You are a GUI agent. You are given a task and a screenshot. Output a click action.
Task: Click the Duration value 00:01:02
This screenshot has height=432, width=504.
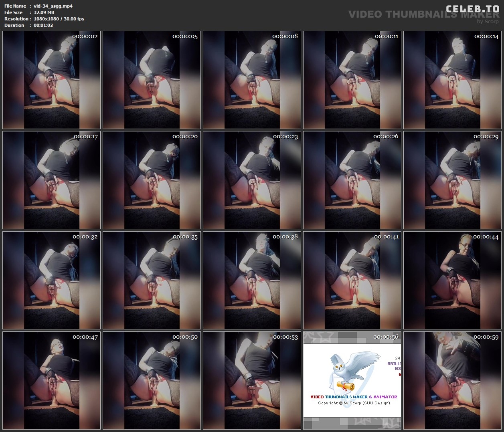[x=43, y=25]
